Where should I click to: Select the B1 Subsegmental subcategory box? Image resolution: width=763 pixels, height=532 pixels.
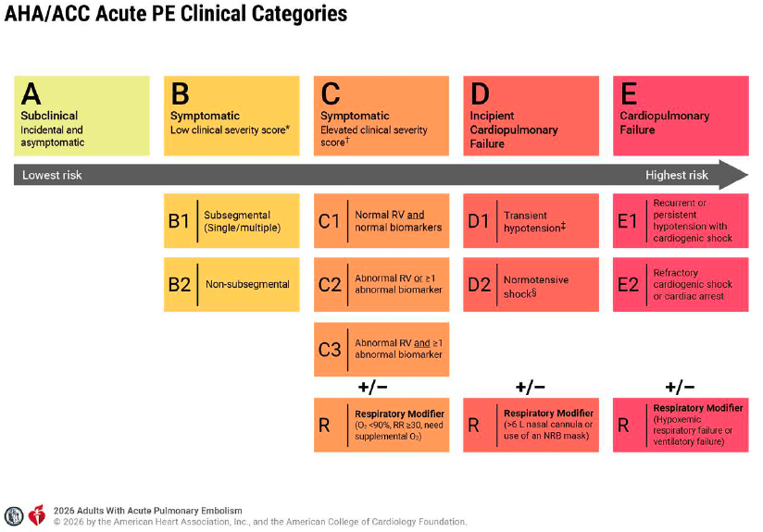point(231,221)
